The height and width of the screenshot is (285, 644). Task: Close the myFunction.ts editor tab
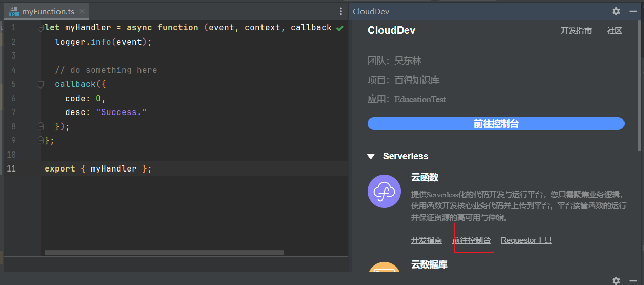coord(82,11)
